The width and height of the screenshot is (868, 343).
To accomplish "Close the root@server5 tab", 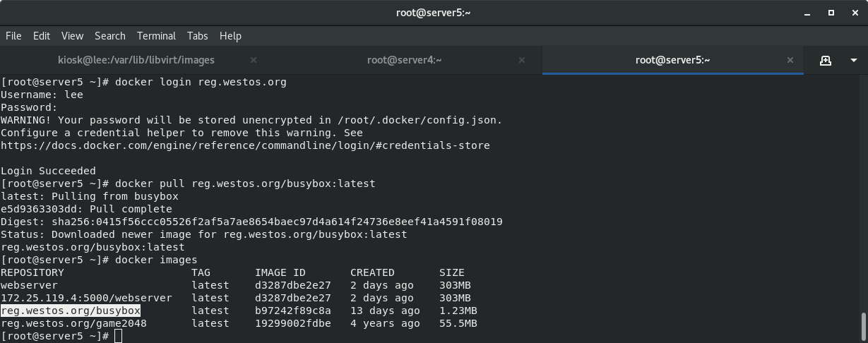I will [x=791, y=60].
